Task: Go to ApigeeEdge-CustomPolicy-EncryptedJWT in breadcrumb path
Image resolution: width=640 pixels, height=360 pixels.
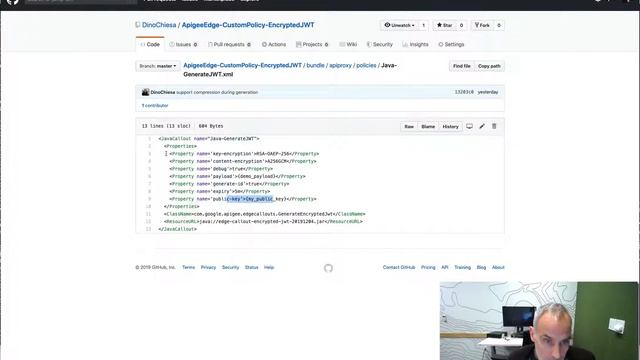Action: pyautogui.click(x=242, y=65)
